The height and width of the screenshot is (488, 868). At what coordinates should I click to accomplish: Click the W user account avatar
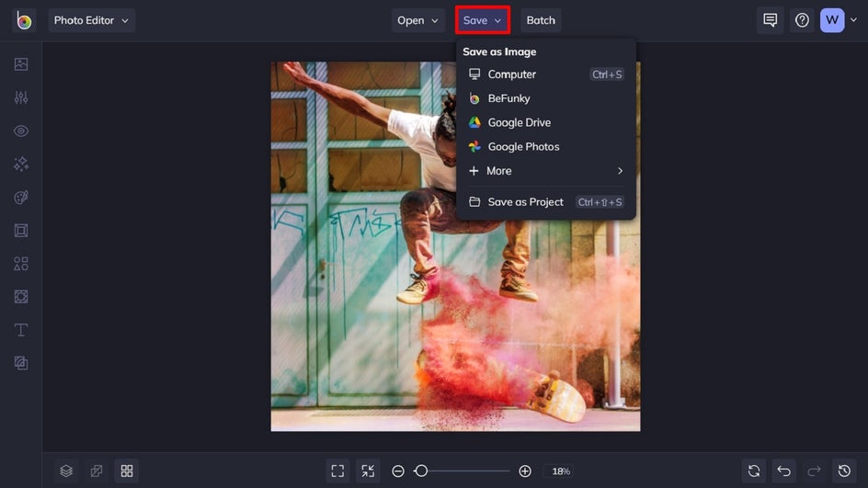pos(832,20)
